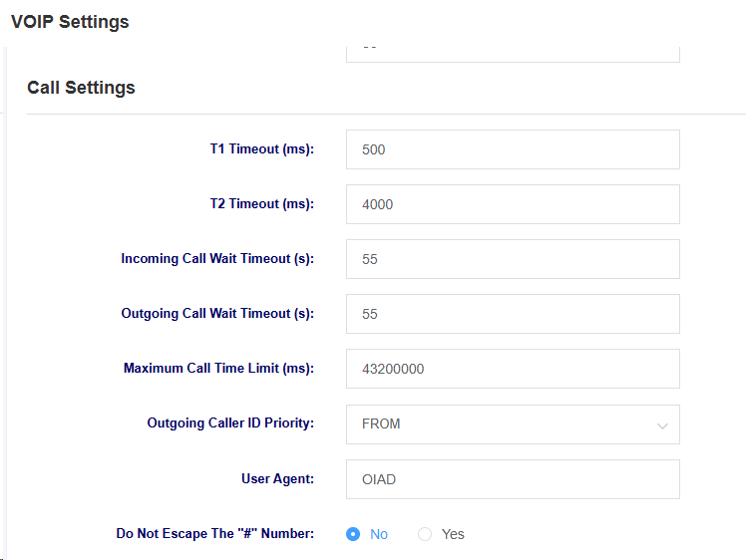Select the Incoming Call Wait Timeout input box
746x560 pixels.
(513, 259)
